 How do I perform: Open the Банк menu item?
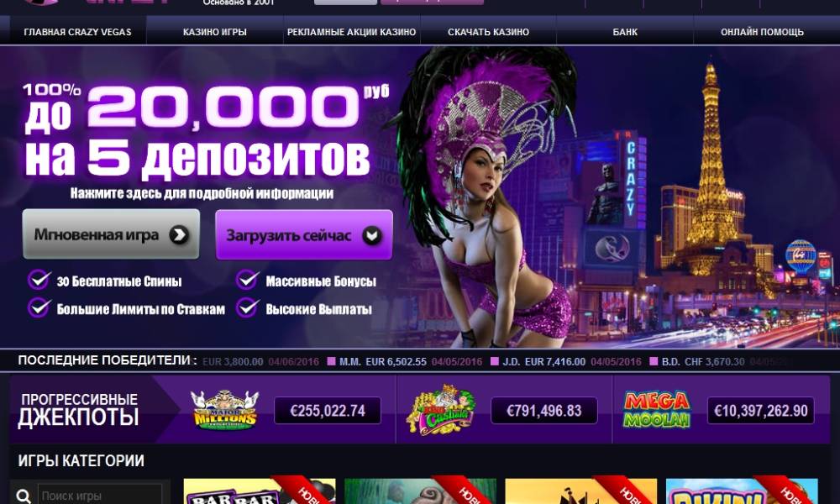click(x=625, y=32)
